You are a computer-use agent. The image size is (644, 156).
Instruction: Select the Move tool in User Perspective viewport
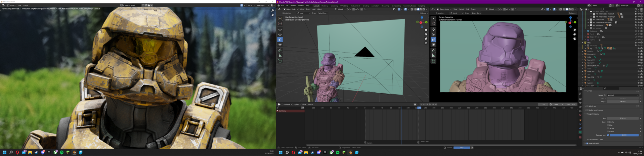280,29
